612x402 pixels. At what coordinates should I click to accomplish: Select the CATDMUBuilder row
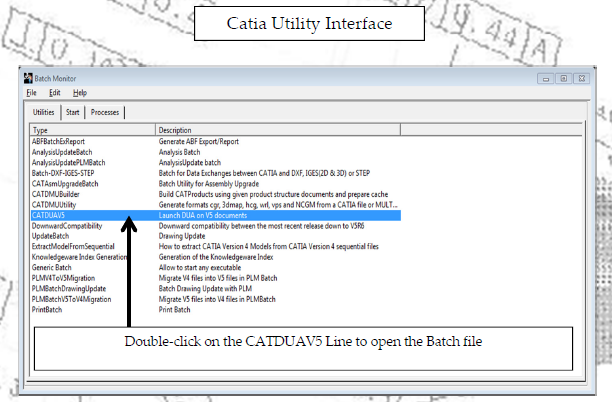(x=215, y=194)
